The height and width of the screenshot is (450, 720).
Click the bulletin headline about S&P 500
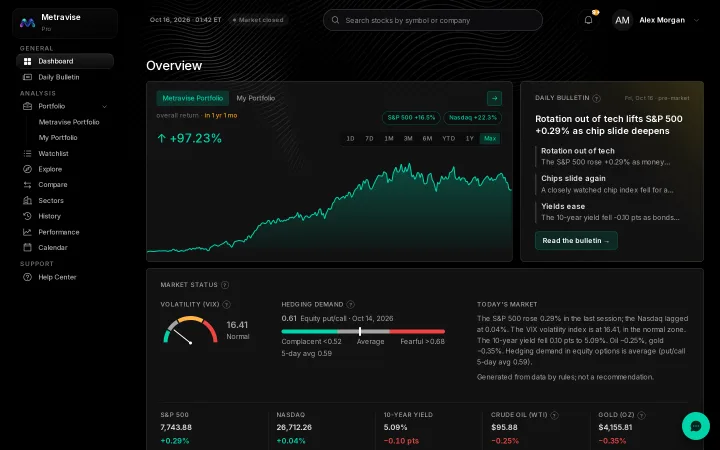(x=608, y=125)
